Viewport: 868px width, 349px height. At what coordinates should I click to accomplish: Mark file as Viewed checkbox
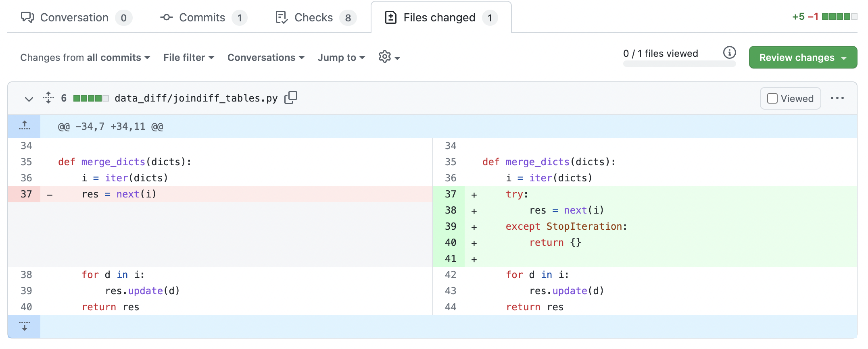(x=772, y=98)
